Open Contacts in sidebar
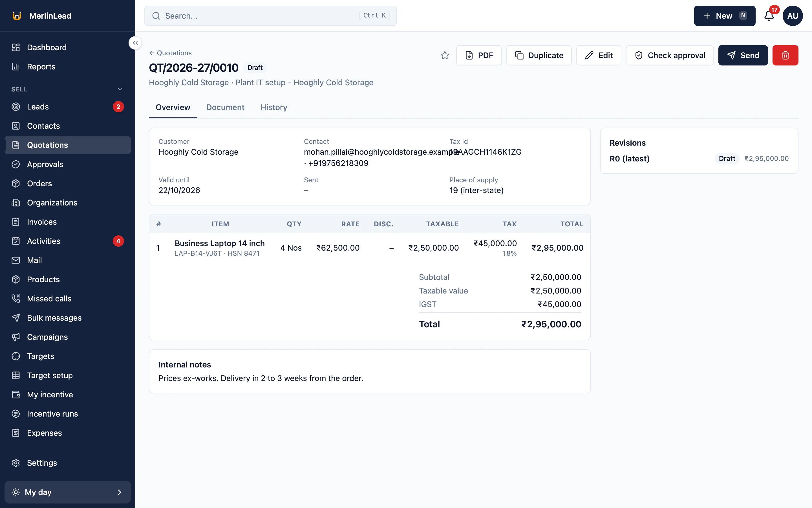The width and height of the screenshot is (812, 508). coord(68,126)
